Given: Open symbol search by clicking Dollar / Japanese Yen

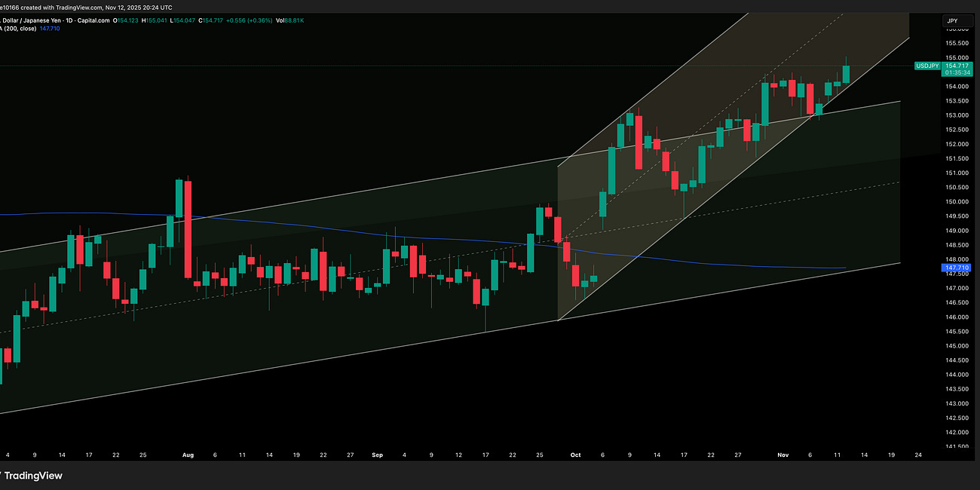Looking at the screenshot, I should pyautogui.click(x=30, y=20).
